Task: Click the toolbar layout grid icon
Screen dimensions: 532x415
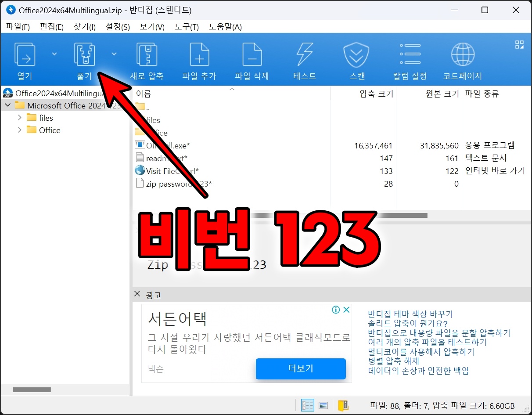Action: point(519,44)
